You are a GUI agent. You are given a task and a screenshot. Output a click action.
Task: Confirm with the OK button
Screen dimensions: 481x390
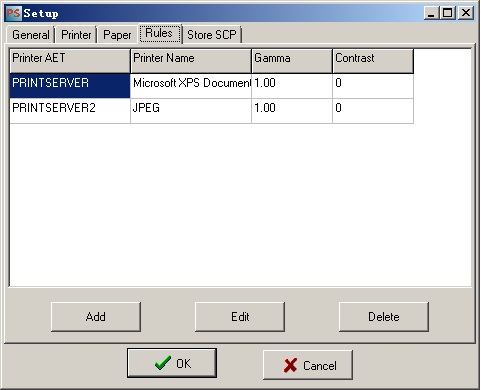172,363
